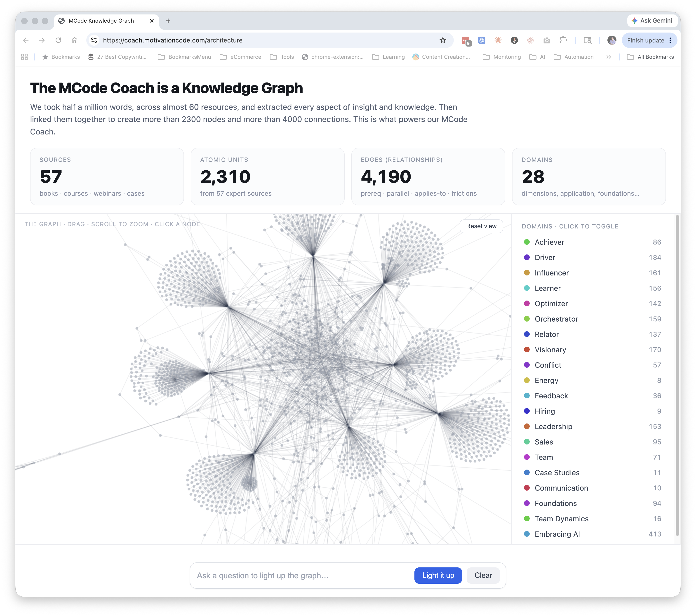The height and width of the screenshot is (616, 696).
Task: Toggle the Communication domain row
Action: [x=592, y=488]
